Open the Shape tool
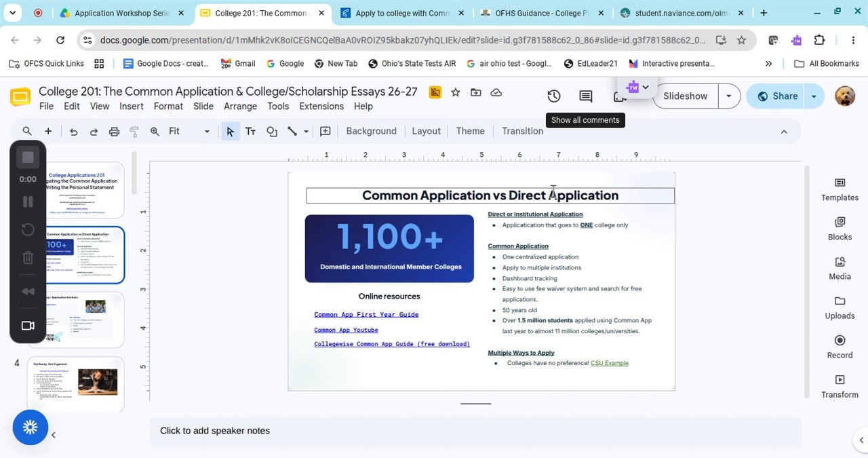 [272, 131]
